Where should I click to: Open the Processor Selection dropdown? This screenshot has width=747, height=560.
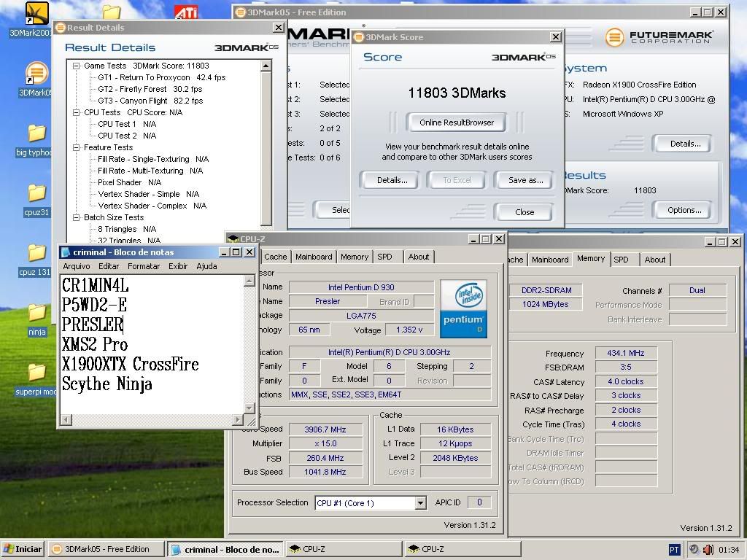[x=419, y=503]
